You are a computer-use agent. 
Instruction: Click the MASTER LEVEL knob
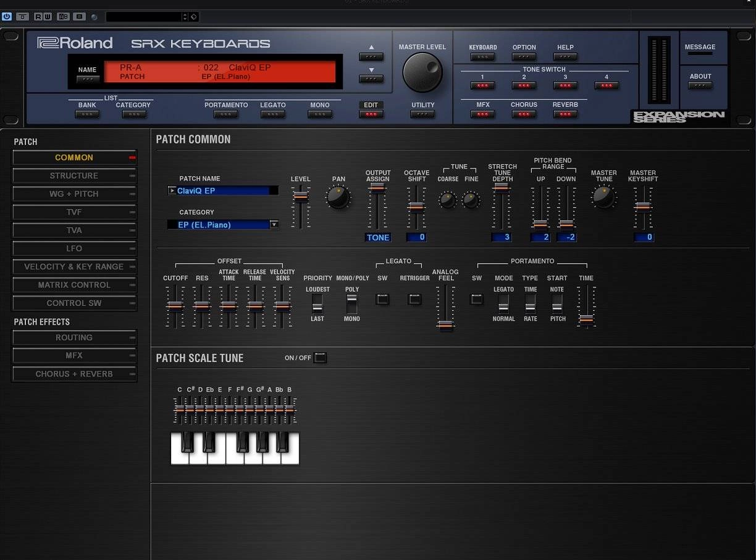tap(422, 73)
